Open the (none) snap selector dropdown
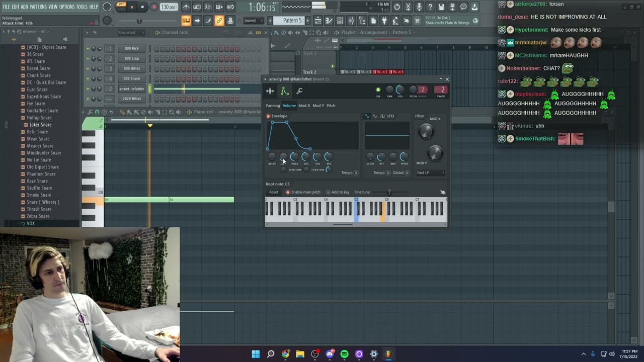The width and height of the screenshot is (644, 362). [x=254, y=21]
